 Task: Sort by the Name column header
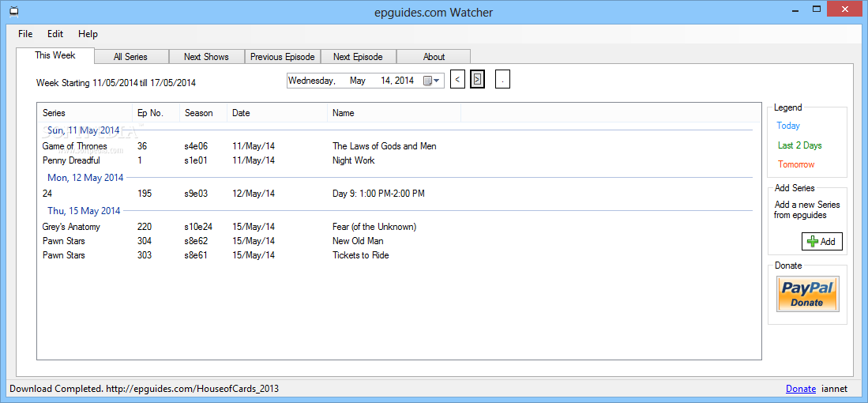(x=393, y=113)
